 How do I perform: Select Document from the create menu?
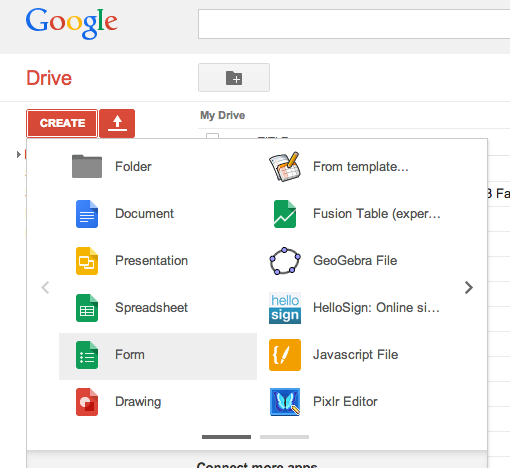[158, 214]
